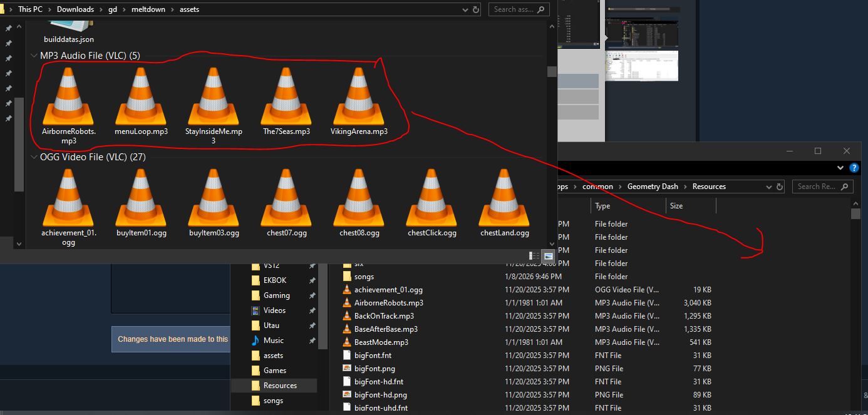Screen dimensions: 868x415
Task: Unpin the Utau folder from Quick access
Action: (312, 325)
